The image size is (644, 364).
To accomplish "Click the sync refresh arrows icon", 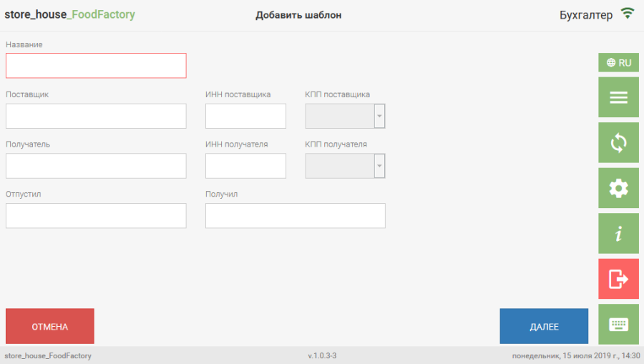I will click(618, 143).
